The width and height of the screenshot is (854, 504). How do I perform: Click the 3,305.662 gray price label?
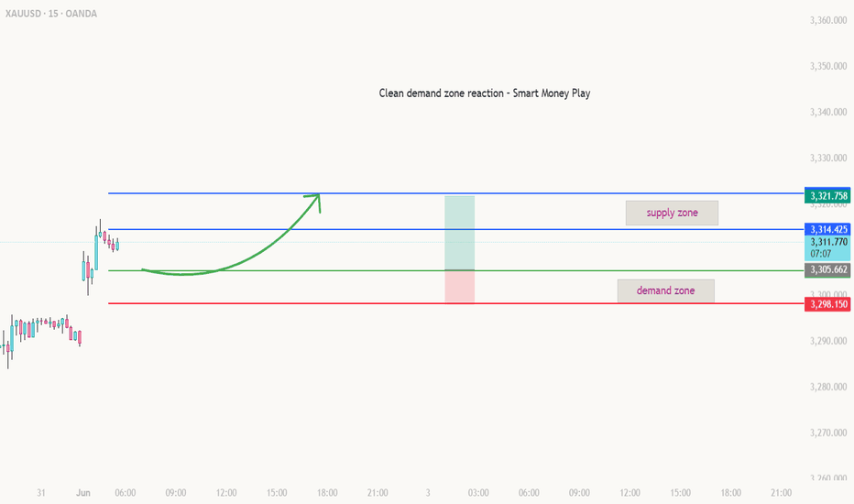828,269
